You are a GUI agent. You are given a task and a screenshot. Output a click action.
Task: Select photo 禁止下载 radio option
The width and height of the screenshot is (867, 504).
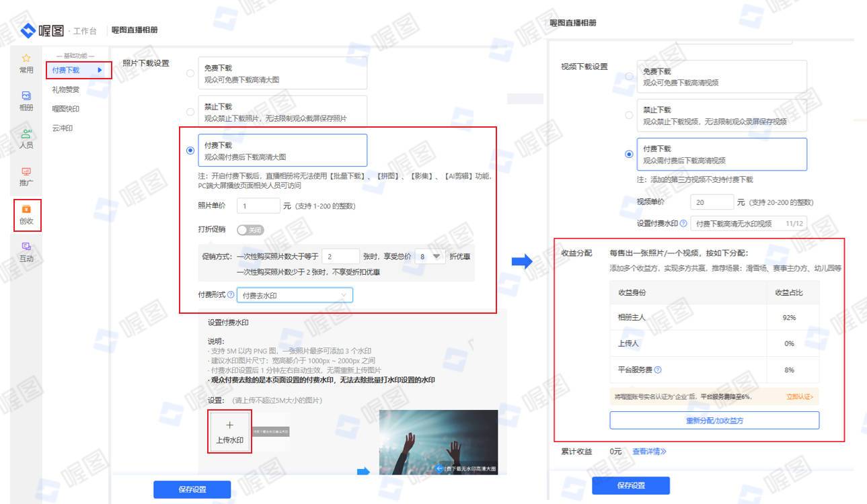coord(190,112)
